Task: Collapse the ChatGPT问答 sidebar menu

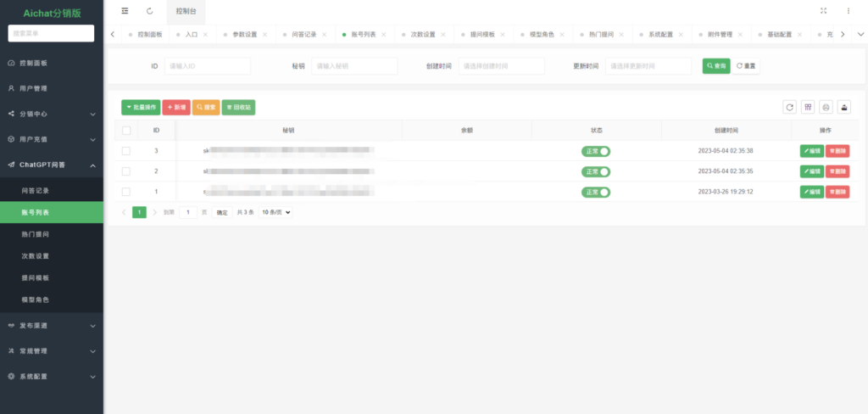Action: (52, 165)
